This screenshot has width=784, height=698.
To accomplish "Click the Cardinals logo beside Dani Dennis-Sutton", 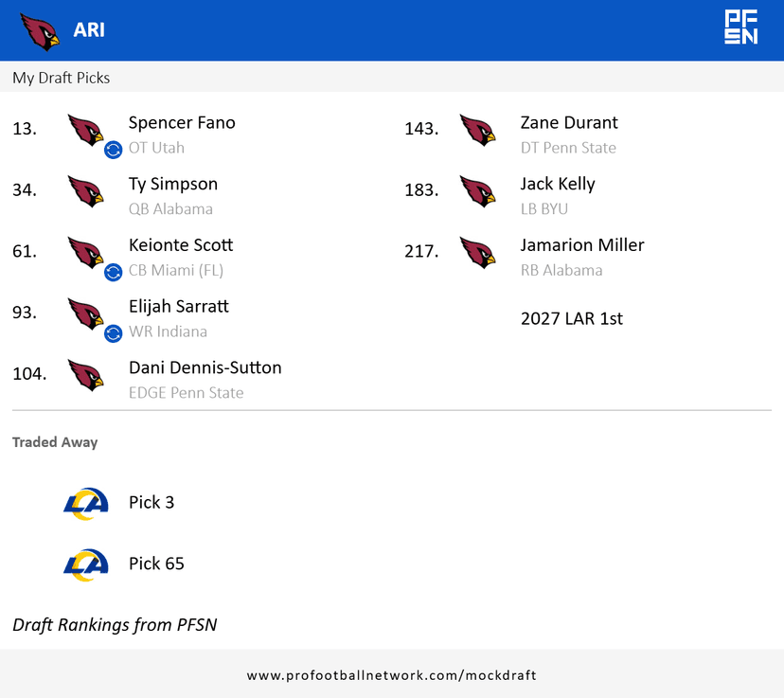I will [86, 375].
